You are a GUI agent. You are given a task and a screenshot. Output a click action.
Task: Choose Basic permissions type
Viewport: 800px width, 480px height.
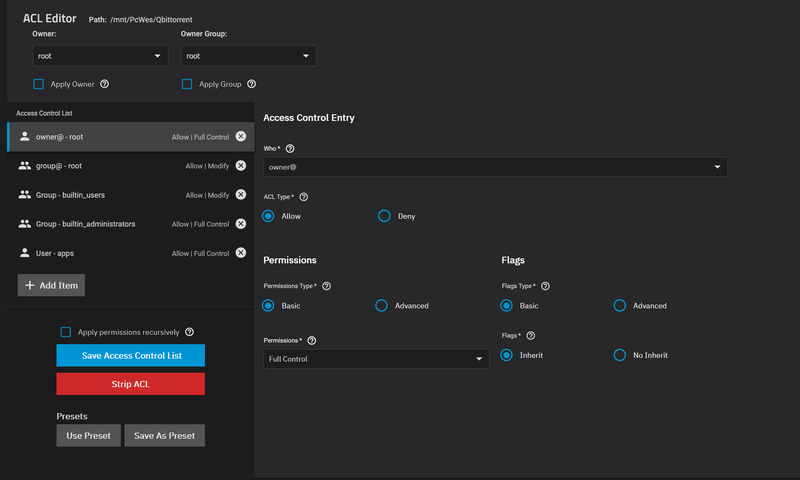(268, 306)
